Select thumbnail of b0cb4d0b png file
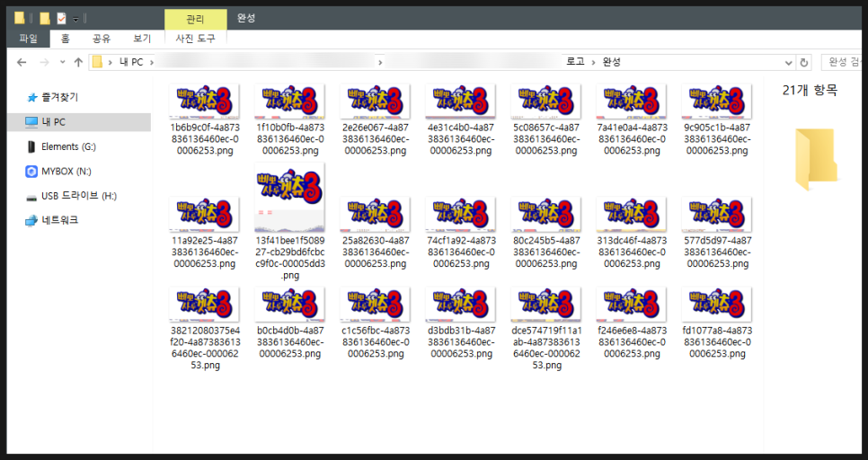 [289, 305]
